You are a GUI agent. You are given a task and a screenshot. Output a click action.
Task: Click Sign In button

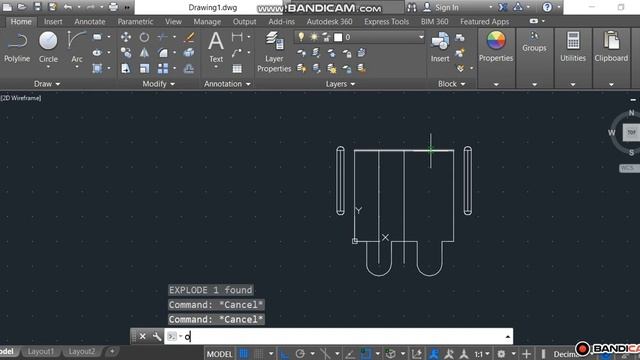pyautogui.click(x=441, y=7)
